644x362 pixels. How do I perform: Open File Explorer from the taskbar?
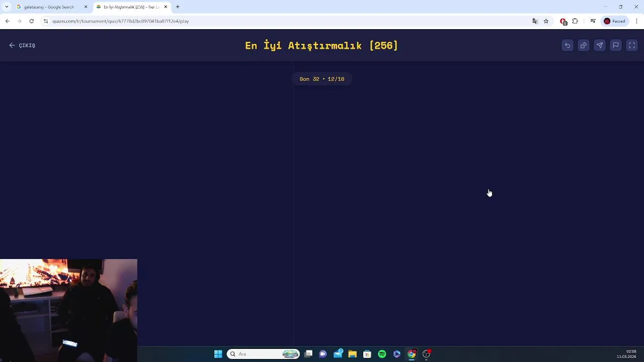353,354
